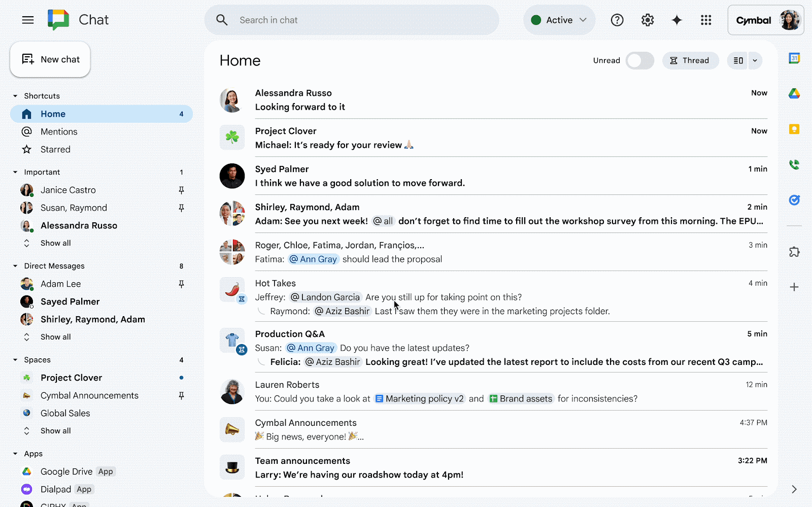Open the Marketing policy v2 document link
Viewport: 812px width, 507px height.
420,399
